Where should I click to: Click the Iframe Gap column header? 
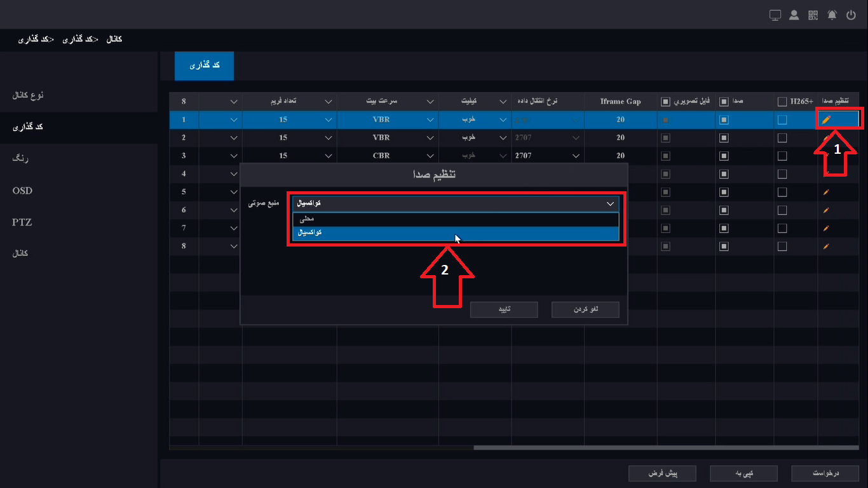click(620, 102)
